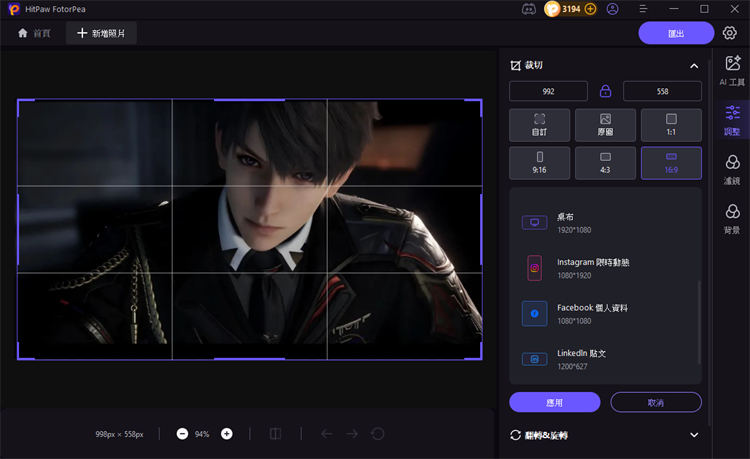Image resolution: width=750 pixels, height=459 pixels.
Task: Add more coins with the plus icon
Action: point(591,9)
